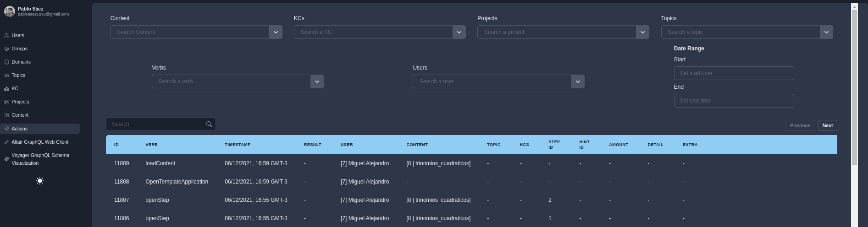Click the Voyager GraphQL Schema icon

6,159
